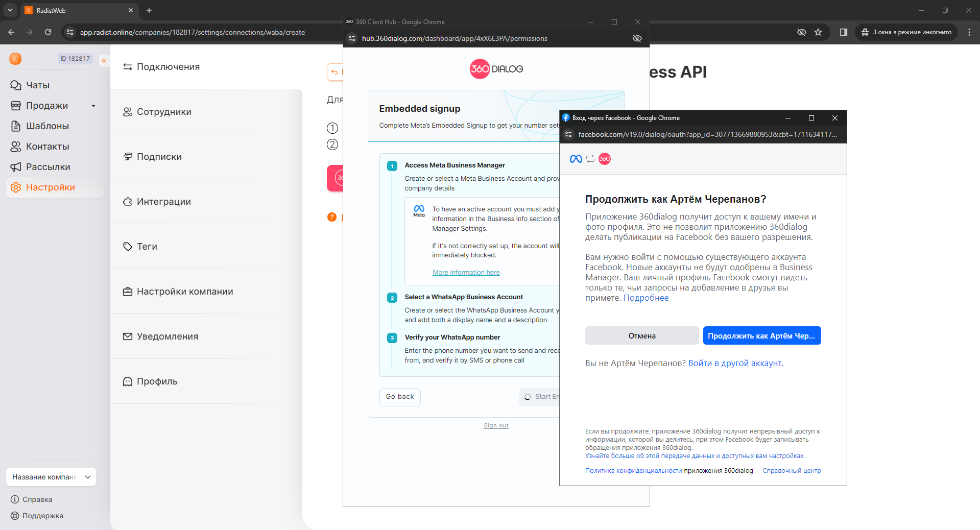This screenshot has width=980, height=530.
Task: Click the Facebook favicon in popup title bar
Action: [566, 118]
